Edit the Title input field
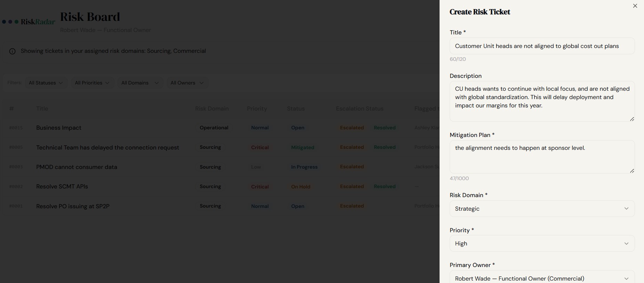Image resolution: width=644 pixels, height=283 pixels. (542, 46)
